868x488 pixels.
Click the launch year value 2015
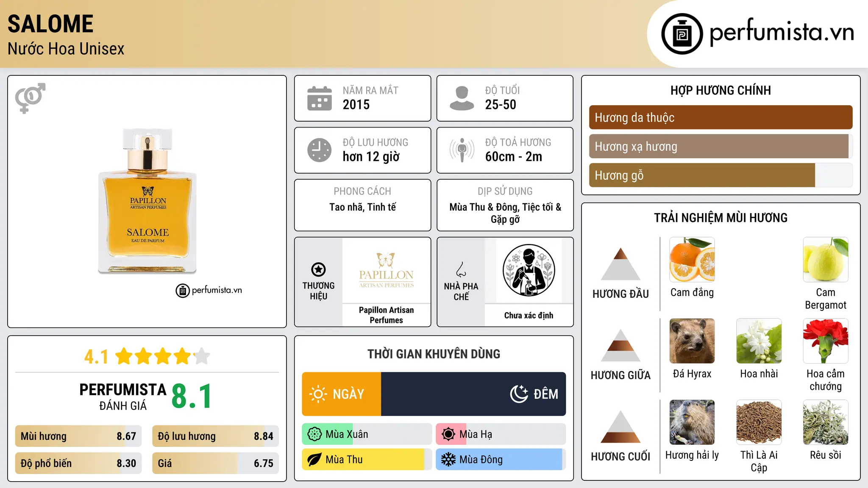pyautogui.click(x=356, y=105)
